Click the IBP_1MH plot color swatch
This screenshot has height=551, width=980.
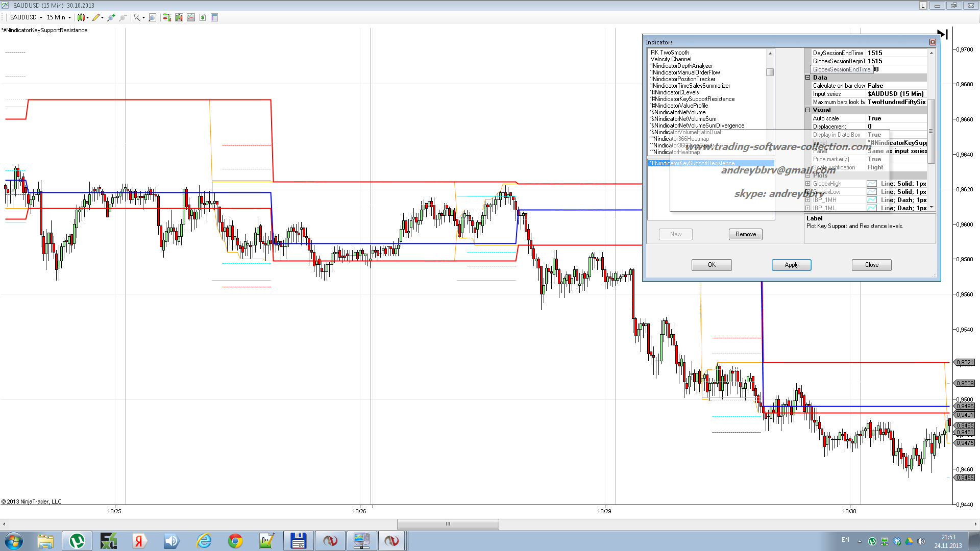(872, 200)
